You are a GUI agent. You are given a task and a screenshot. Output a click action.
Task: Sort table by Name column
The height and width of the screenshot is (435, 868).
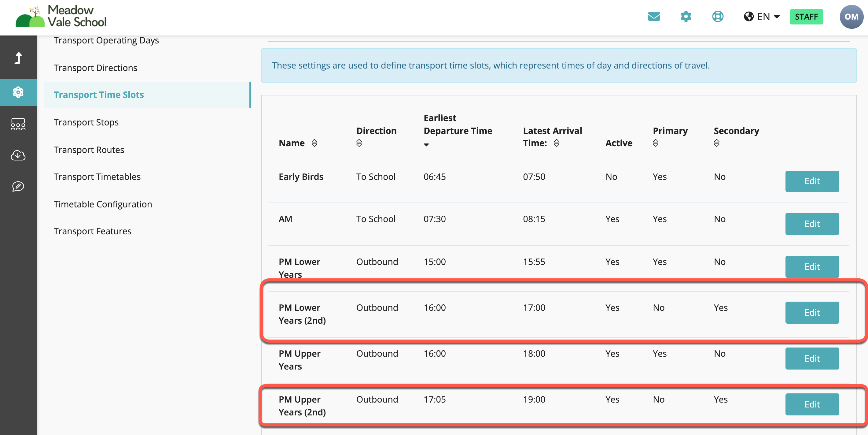[x=314, y=143]
